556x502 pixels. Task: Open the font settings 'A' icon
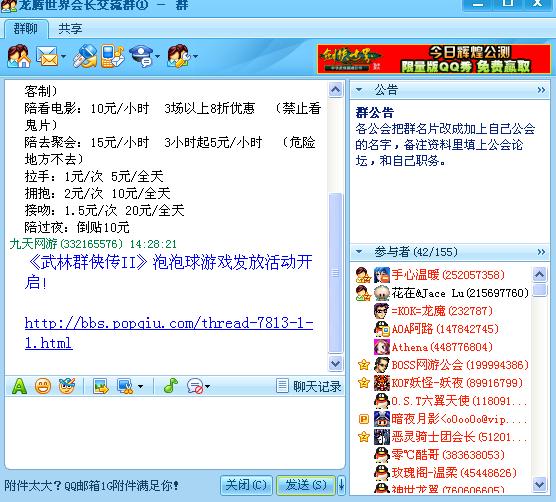19,386
